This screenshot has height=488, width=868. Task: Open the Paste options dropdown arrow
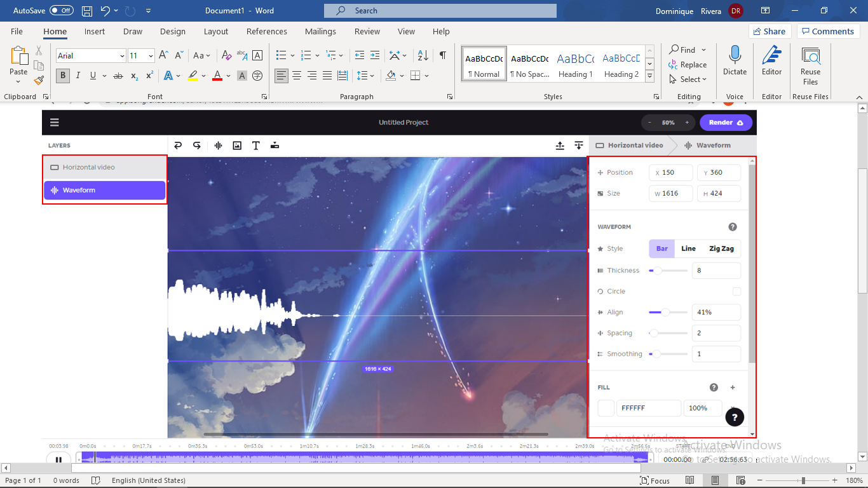pos(18,83)
